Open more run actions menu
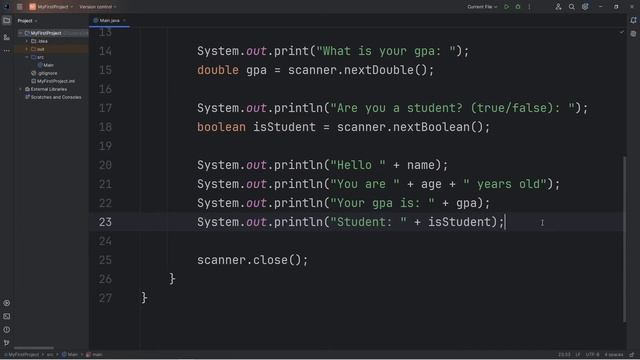640x360 pixels. click(x=529, y=7)
